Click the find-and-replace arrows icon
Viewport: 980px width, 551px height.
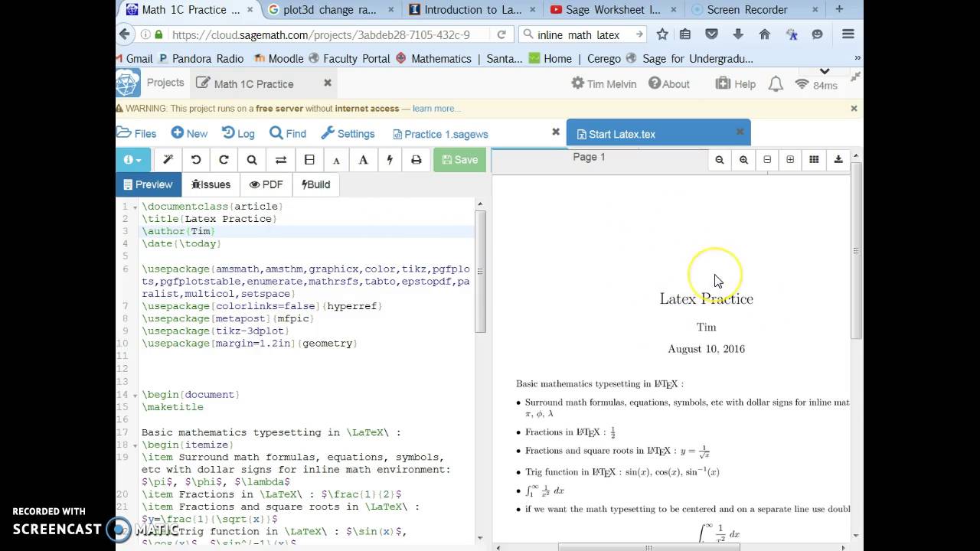point(281,159)
